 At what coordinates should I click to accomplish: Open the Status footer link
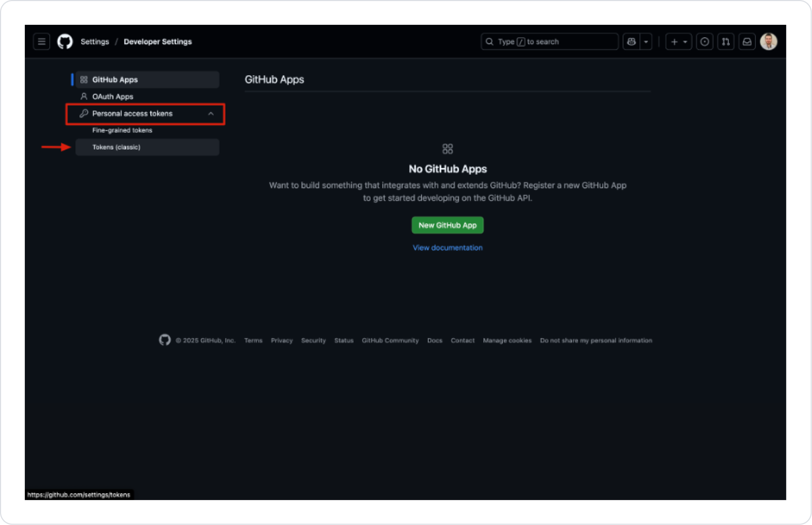click(344, 340)
